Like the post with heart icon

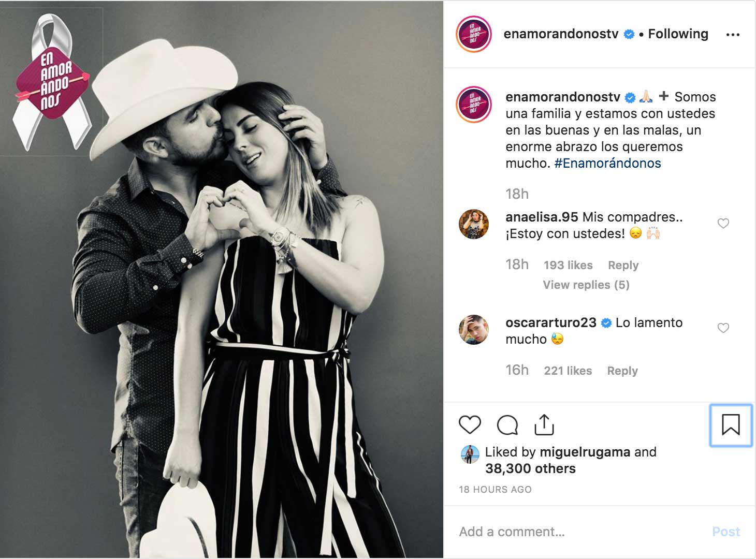(x=470, y=425)
